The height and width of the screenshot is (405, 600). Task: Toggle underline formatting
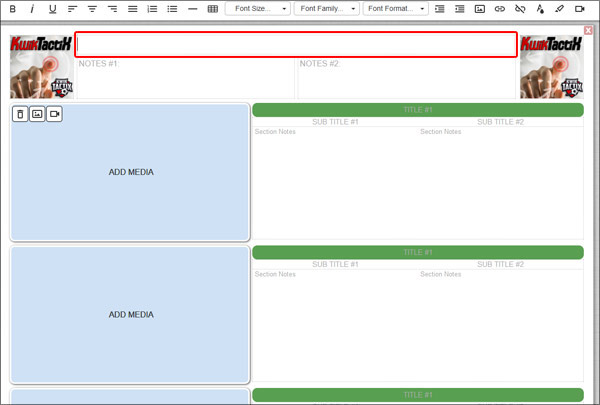tap(52, 9)
